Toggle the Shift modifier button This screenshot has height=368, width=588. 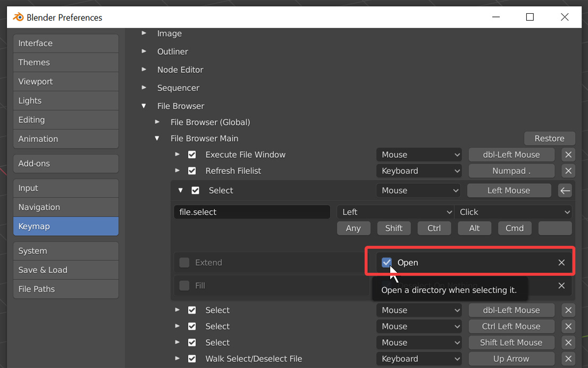394,228
